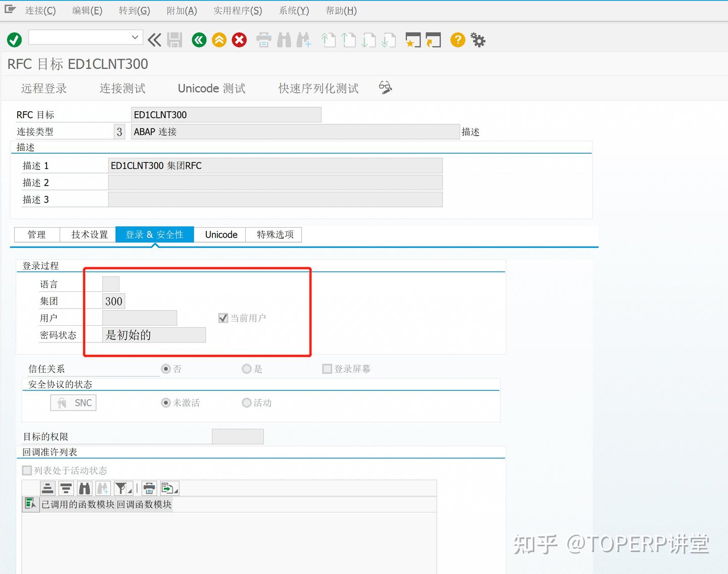Click the Save icon in the toolbar
This screenshot has height=574, width=728.
[175, 40]
